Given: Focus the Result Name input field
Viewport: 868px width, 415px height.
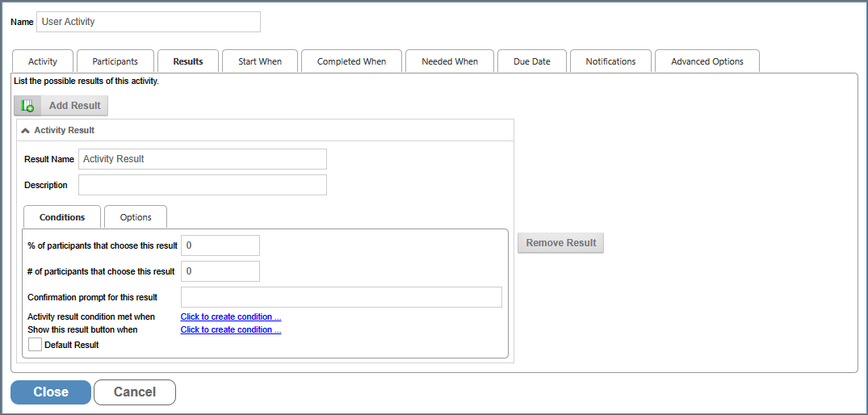Looking at the screenshot, I should (202, 159).
